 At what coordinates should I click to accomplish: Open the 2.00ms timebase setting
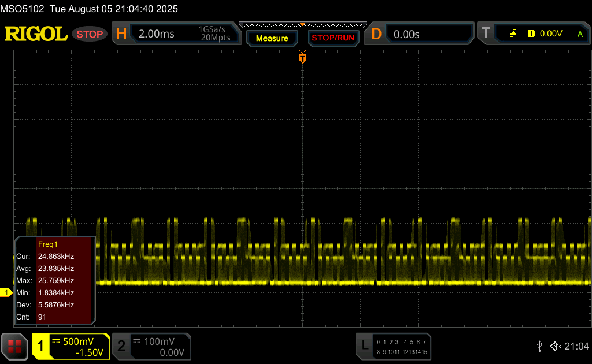tap(157, 34)
